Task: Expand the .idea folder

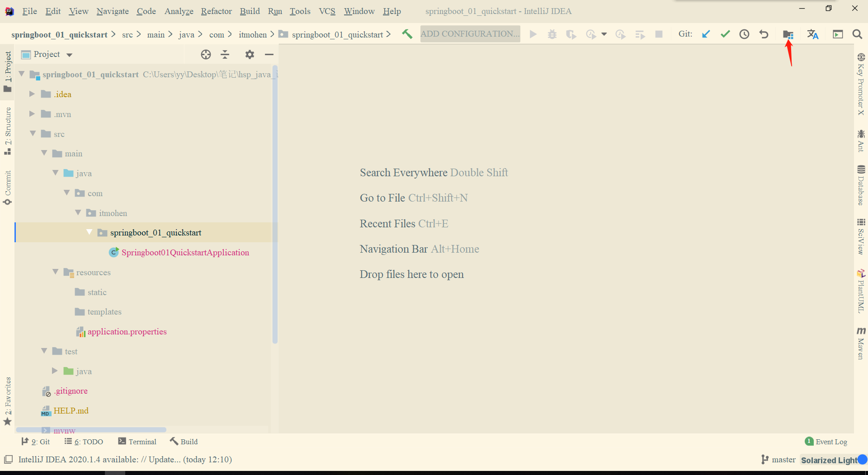Action: coord(32,94)
